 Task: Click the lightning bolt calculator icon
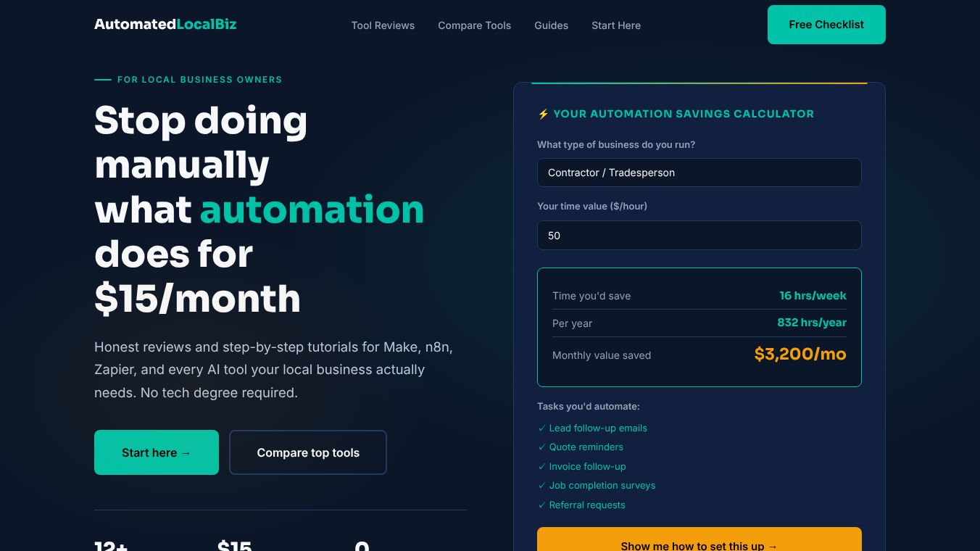[543, 114]
